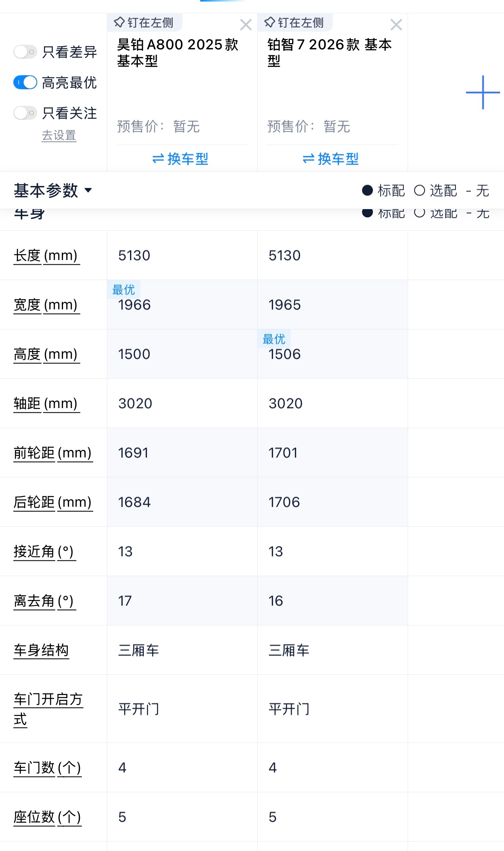Disable 高亮最优 switch
This screenshot has width=504, height=851.
click(x=25, y=83)
